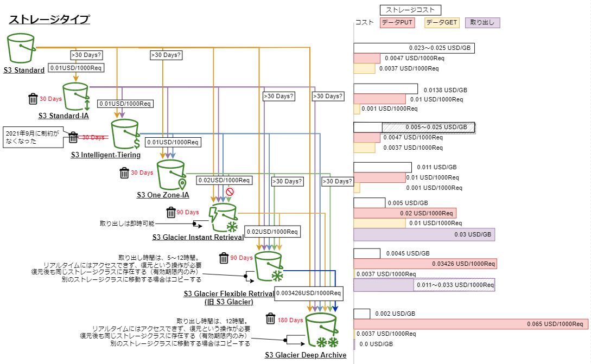Click the 0.02USD/1000Req box beside One Zone-IA
The height and width of the screenshot is (364, 591).
(224, 181)
